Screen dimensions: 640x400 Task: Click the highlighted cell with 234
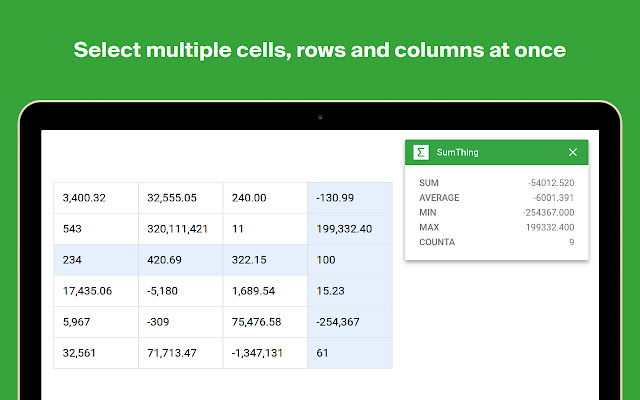pos(95,260)
